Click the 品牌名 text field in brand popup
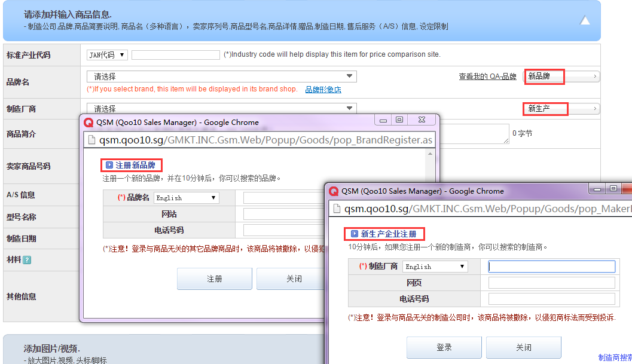The height and width of the screenshot is (364, 632). click(x=284, y=198)
